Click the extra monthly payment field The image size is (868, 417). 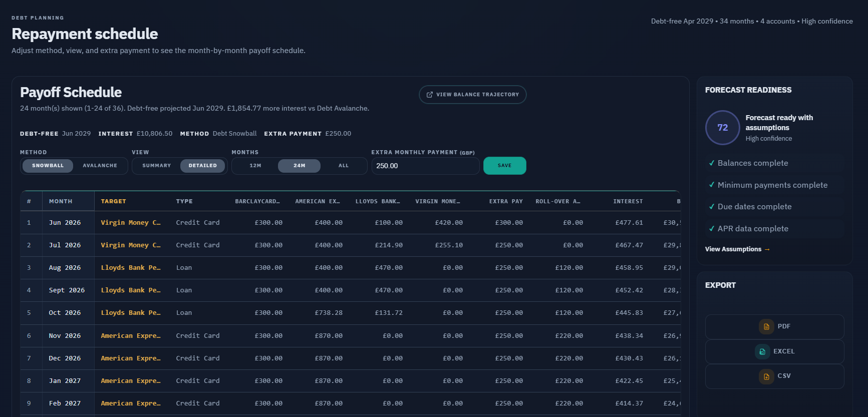(x=425, y=166)
